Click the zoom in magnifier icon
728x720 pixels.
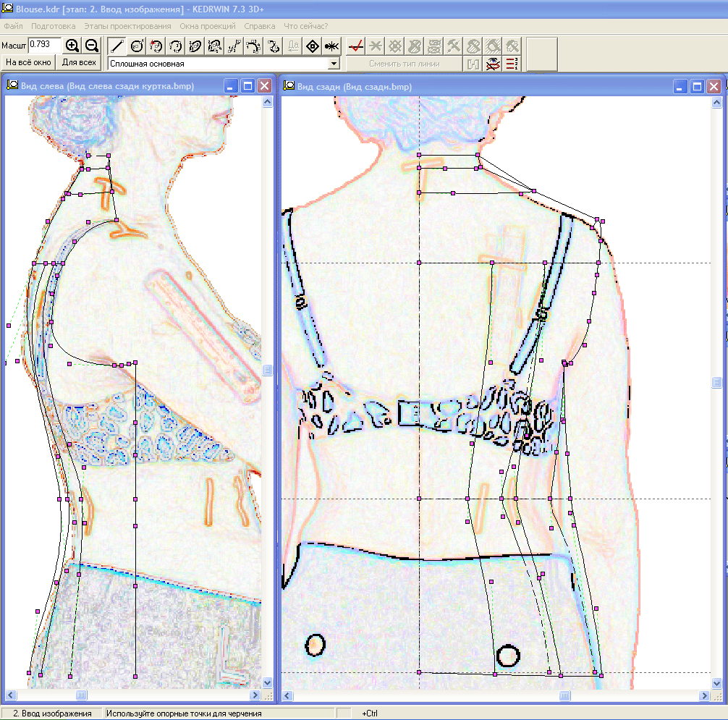(72, 46)
